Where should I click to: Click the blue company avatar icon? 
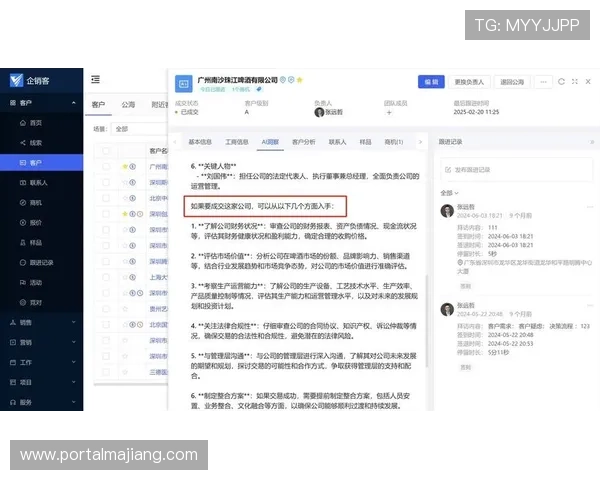[x=184, y=84]
